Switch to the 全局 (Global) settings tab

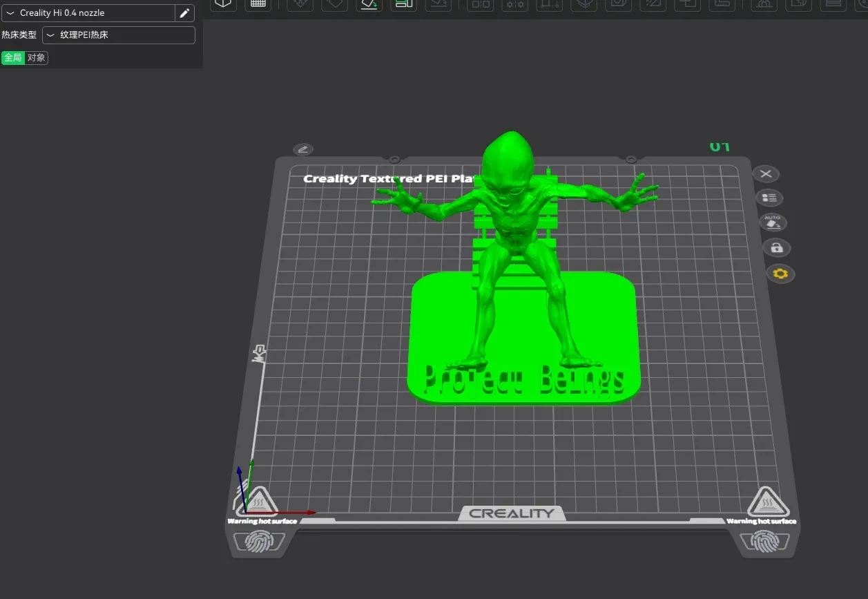pos(13,58)
